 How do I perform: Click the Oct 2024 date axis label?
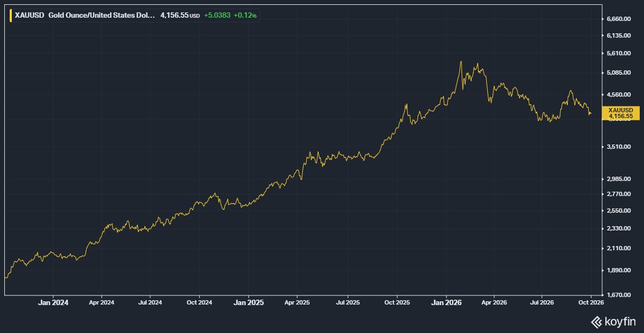[199, 303]
